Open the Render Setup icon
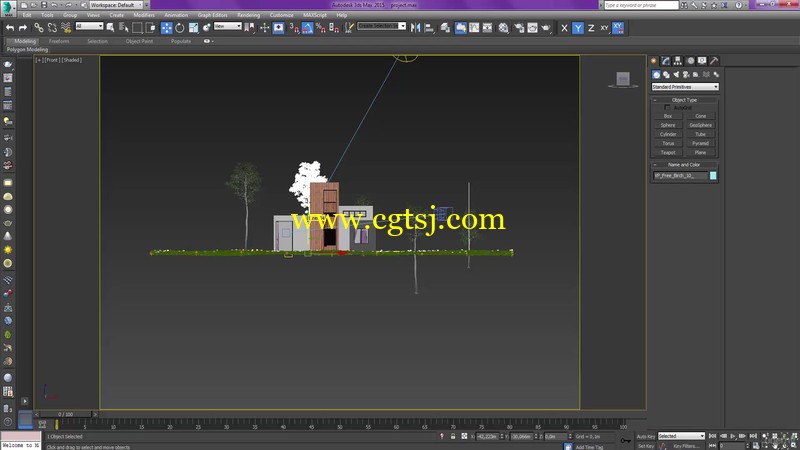 point(519,28)
